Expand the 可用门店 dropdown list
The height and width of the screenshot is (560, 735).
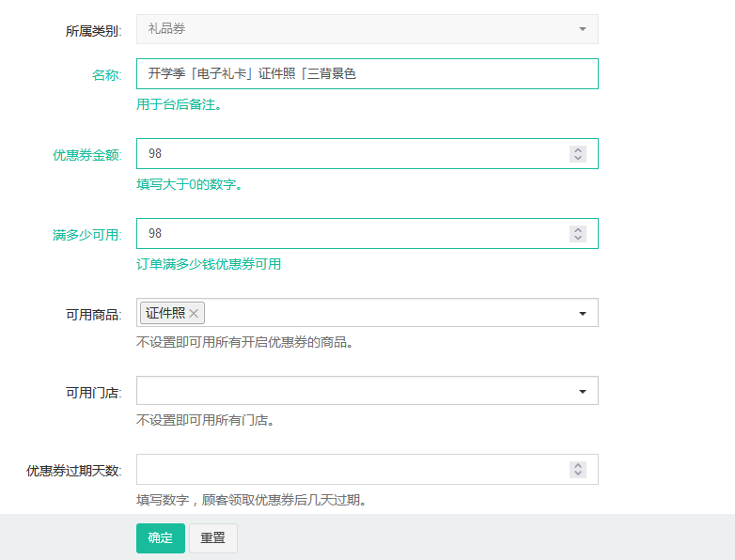(x=582, y=391)
